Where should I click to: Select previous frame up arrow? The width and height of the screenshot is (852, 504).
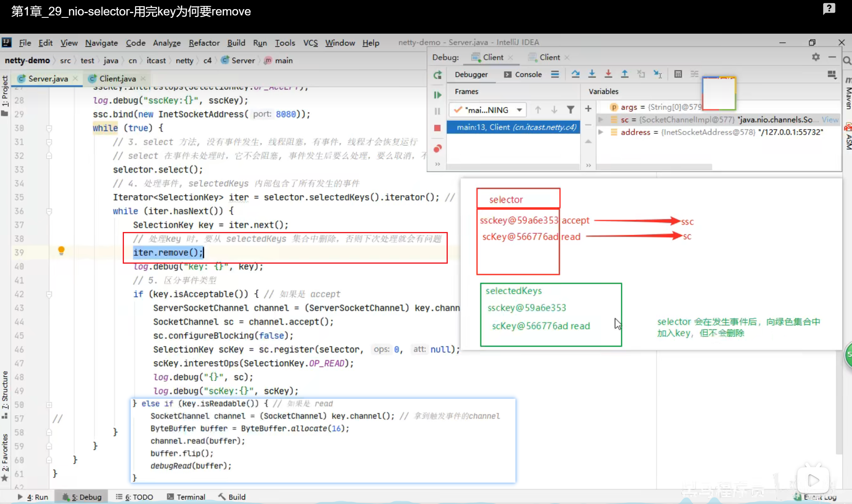[538, 110]
